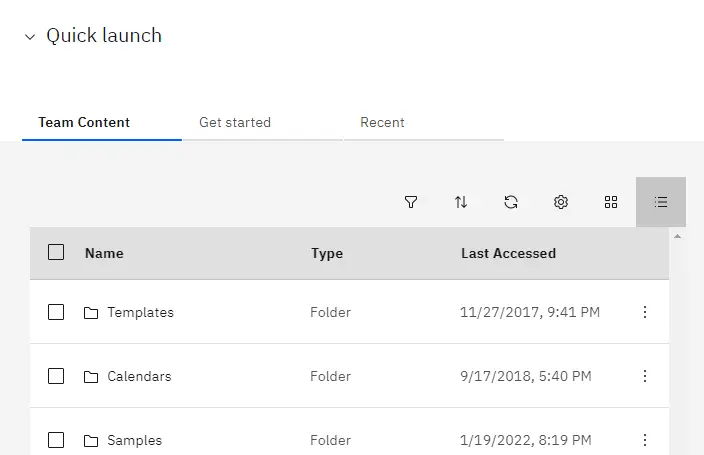Open the gear settings icon
Screen dimensions: 704x455
click(x=561, y=202)
